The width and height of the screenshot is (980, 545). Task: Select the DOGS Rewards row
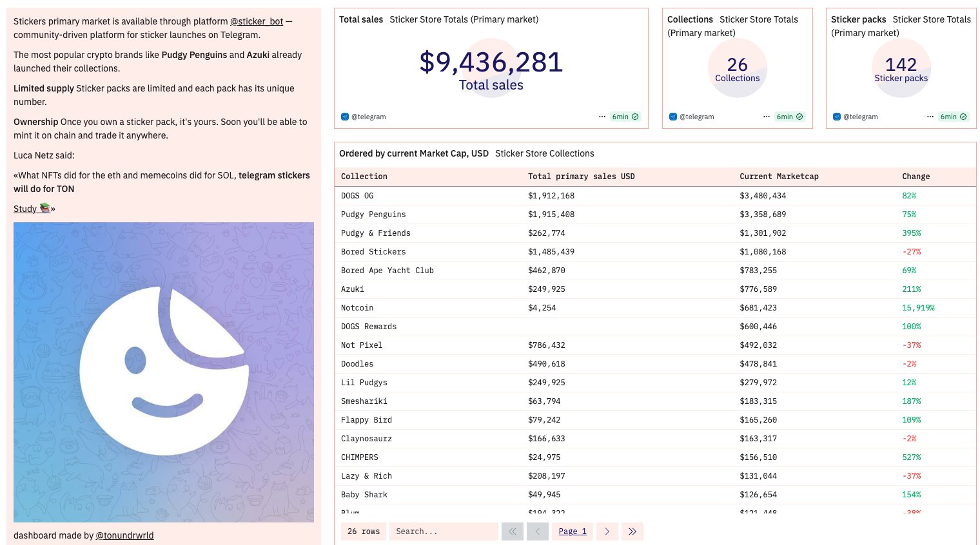click(654, 327)
